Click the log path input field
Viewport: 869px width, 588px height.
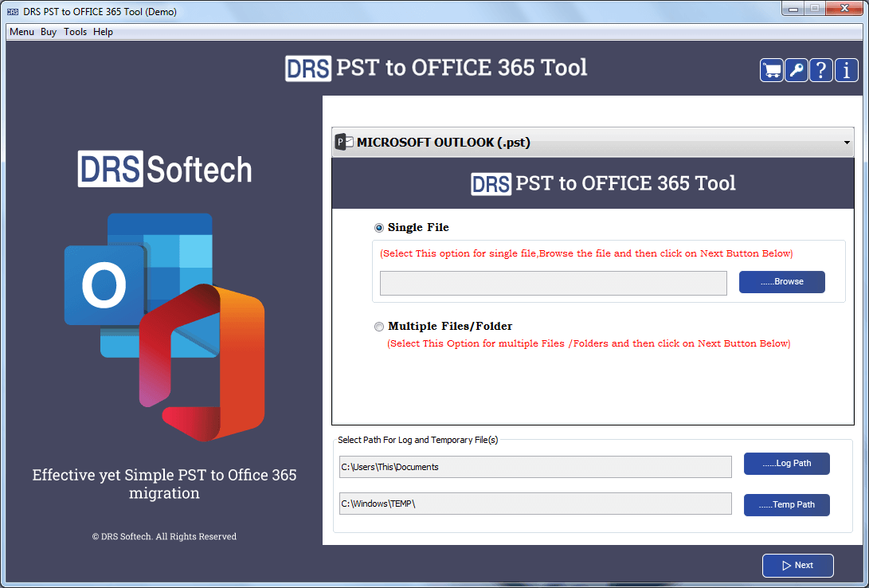point(535,467)
